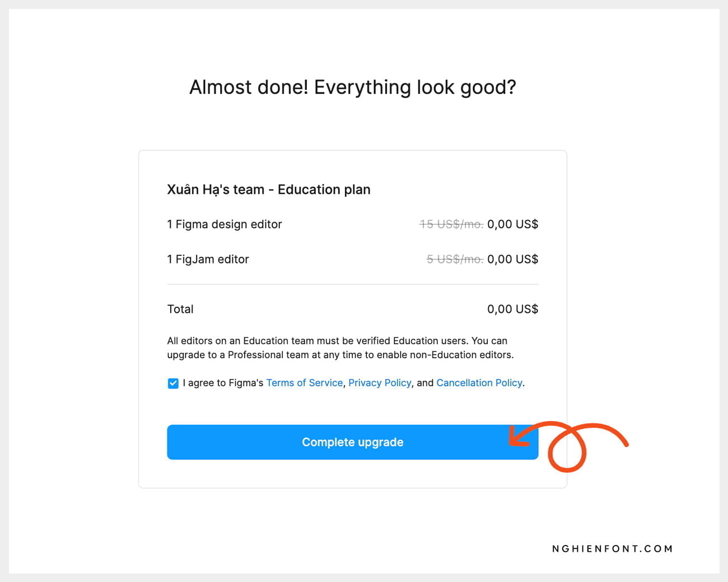This screenshot has width=728, height=582.
Task: Click the divider line above Total
Action: pos(352,284)
